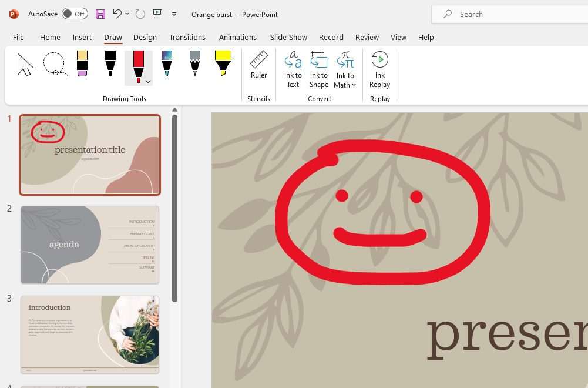Viewport: 588px width, 388px height.
Task: Switch to the Design tab
Action: point(145,37)
